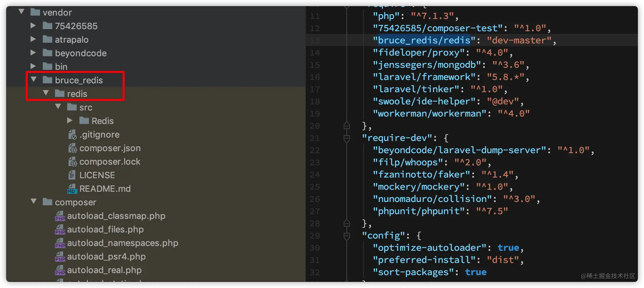Fold the block ending at line 28
This screenshot has width=644, height=288.
pyautogui.click(x=346, y=223)
